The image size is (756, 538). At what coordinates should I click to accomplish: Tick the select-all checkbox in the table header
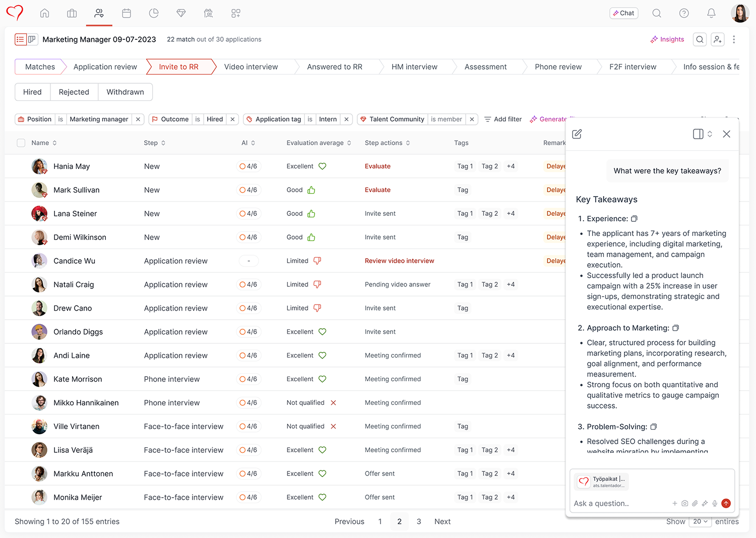tap(21, 143)
